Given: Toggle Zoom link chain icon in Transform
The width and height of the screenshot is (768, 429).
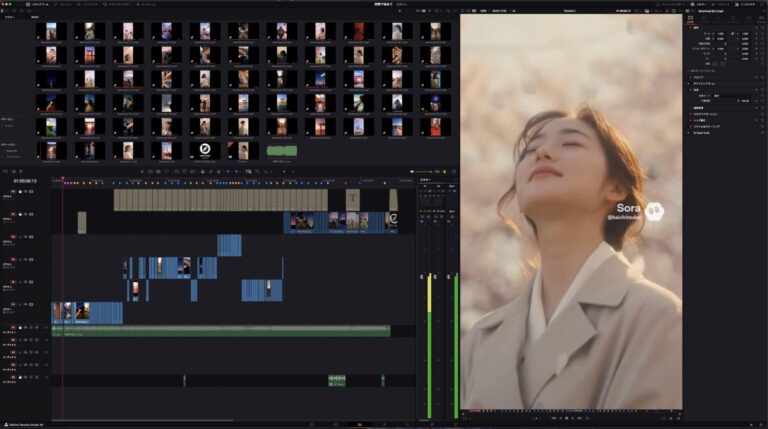Looking at the screenshot, I should point(732,34).
